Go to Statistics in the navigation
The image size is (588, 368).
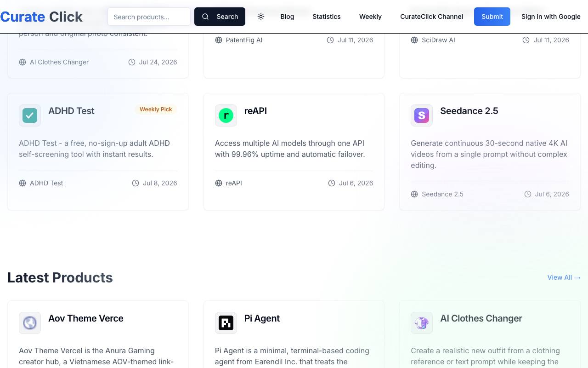pyautogui.click(x=327, y=17)
